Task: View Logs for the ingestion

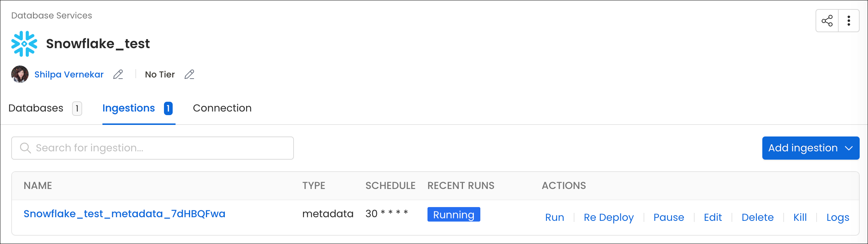Action: click(x=838, y=217)
